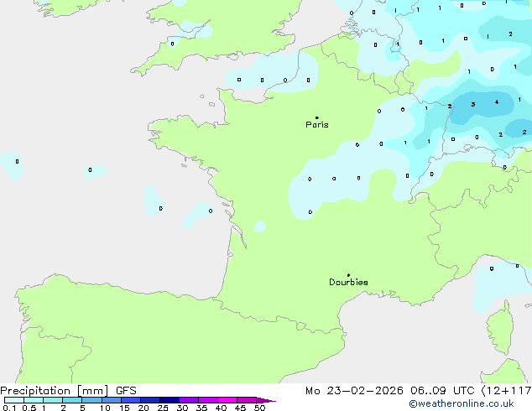Click the Dourbies city label
This screenshot has width=532, height=411.
pos(348,282)
